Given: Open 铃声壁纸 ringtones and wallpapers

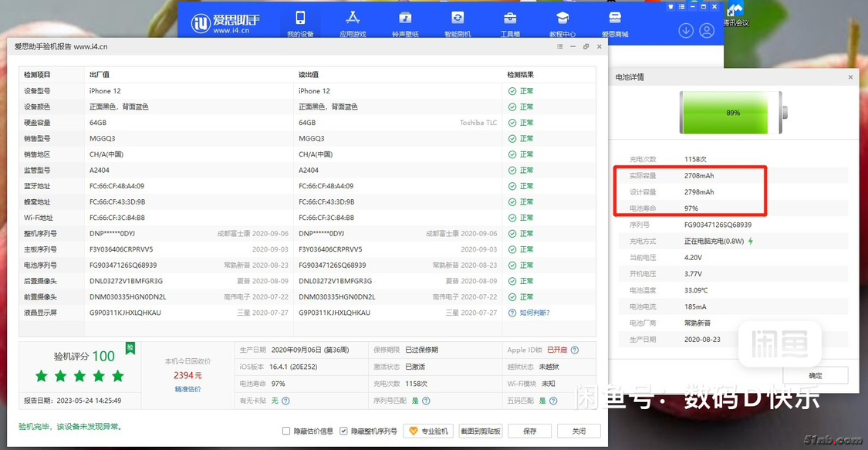Looking at the screenshot, I should [405, 22].
